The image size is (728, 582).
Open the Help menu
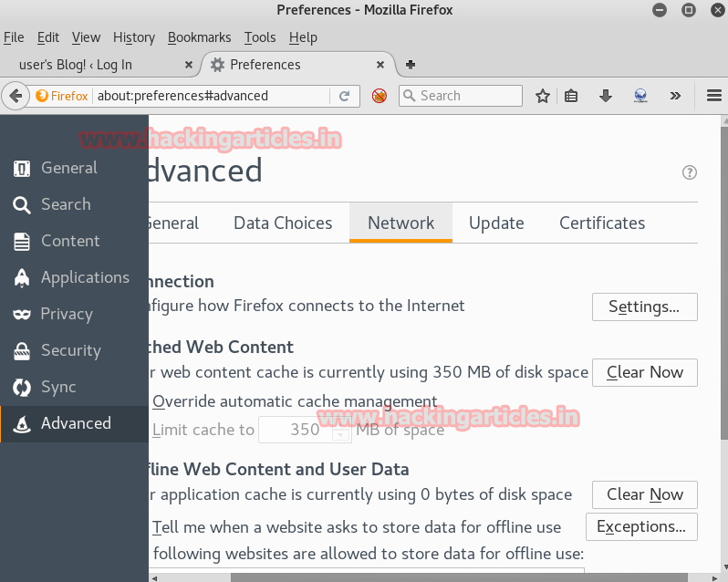303,37
